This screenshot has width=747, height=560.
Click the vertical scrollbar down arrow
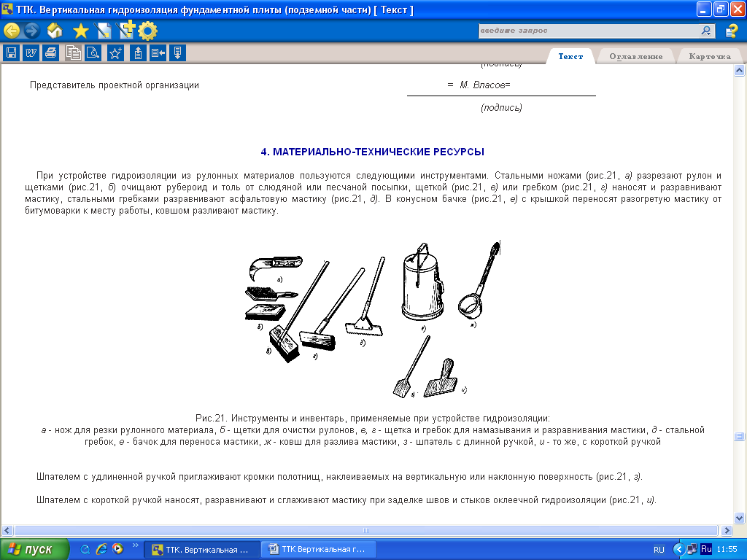(740, 518)
